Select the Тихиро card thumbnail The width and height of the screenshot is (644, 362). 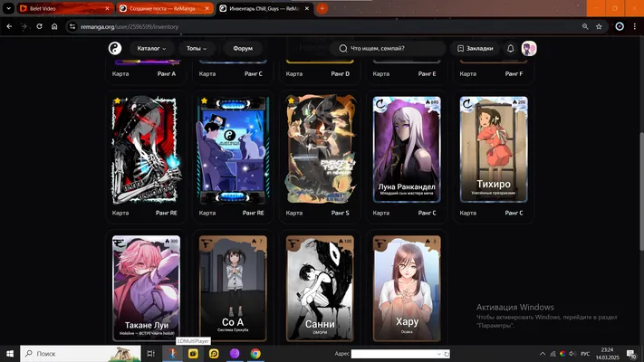pyautogui.click(x=494, y=149)
